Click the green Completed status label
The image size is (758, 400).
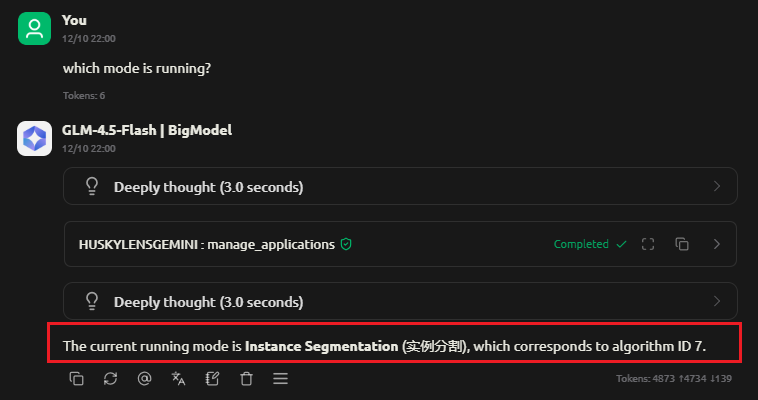coord(581,244)
